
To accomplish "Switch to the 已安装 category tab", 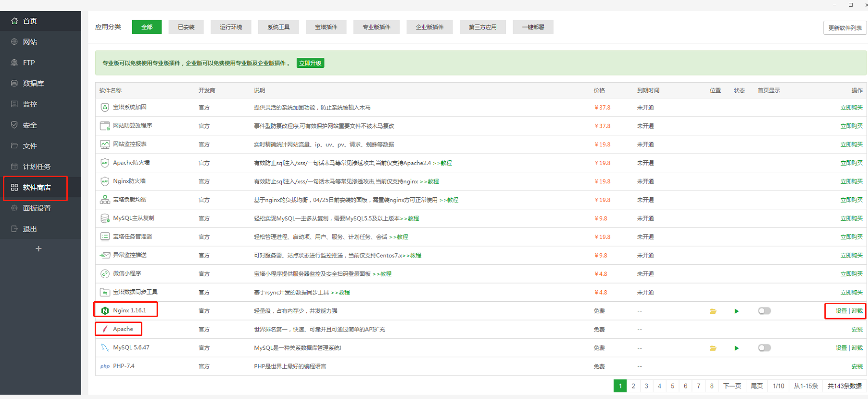I will [x=186, y=27].
